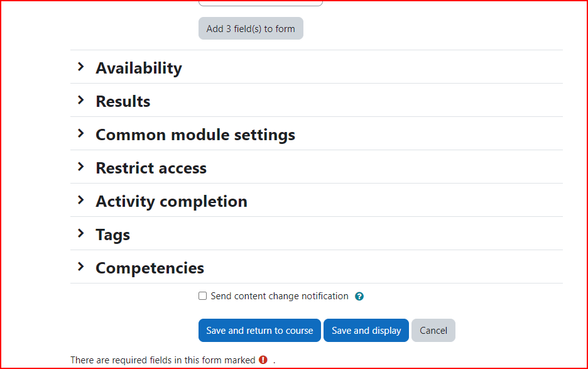588x369 pixels.
Task: Enable Send content change notification checkbox
Action: [x=202, y=296]
